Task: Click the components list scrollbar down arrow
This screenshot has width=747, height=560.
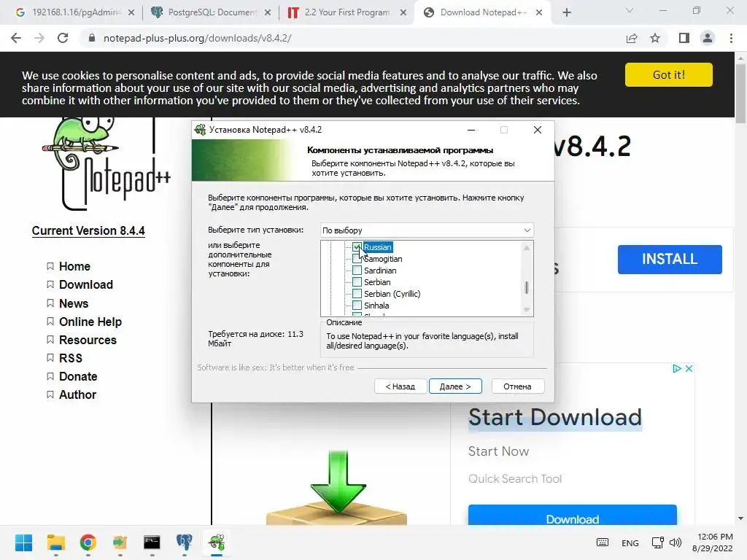Action: click(x=527, y=309)
